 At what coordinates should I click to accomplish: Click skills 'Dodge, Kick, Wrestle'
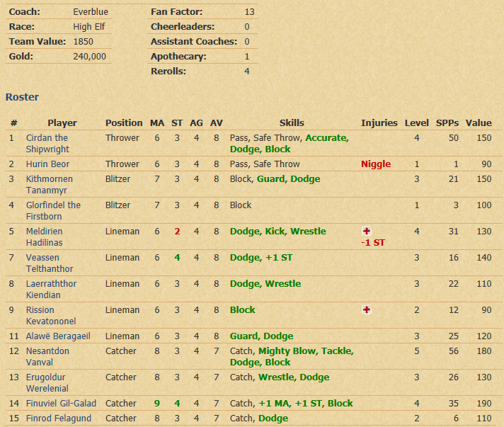click(278, 231)
